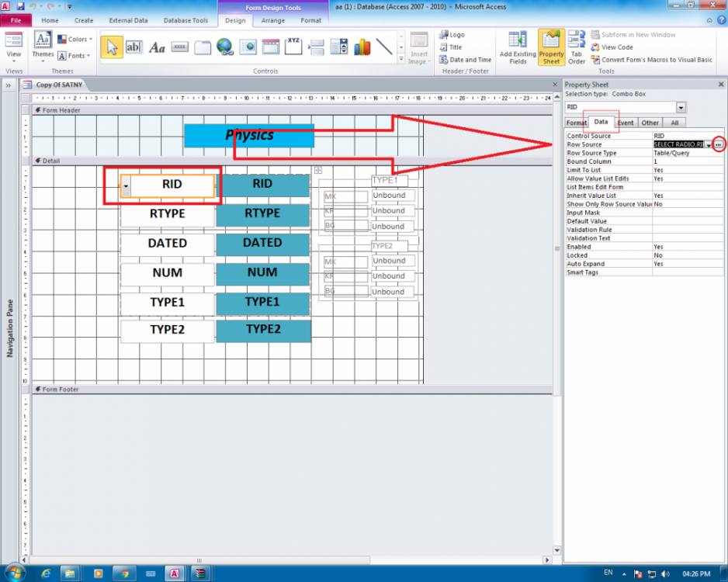The height and width of the screenshot is (582, 728).
Task: Choose the Chart control icon
Action: tap(362, 47)
